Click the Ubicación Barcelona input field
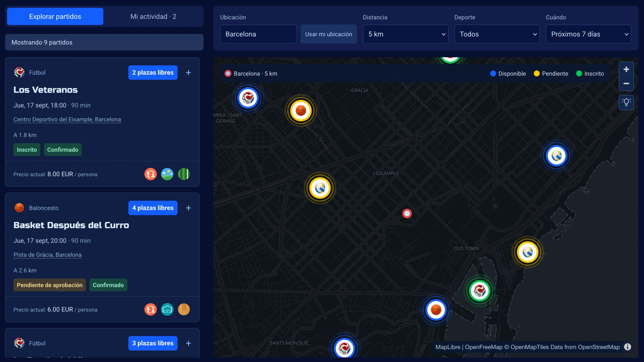The width and height of the screenshot is (644, 362). (x=258, y=34)
